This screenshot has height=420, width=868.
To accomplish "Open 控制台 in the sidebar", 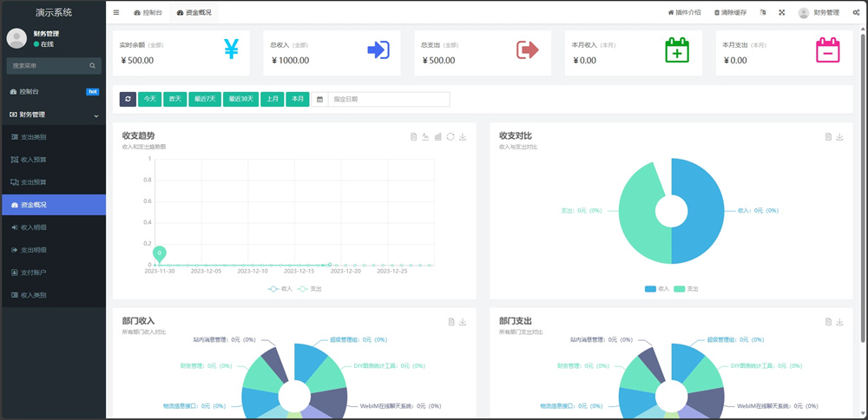I will (x=53, y=92).
